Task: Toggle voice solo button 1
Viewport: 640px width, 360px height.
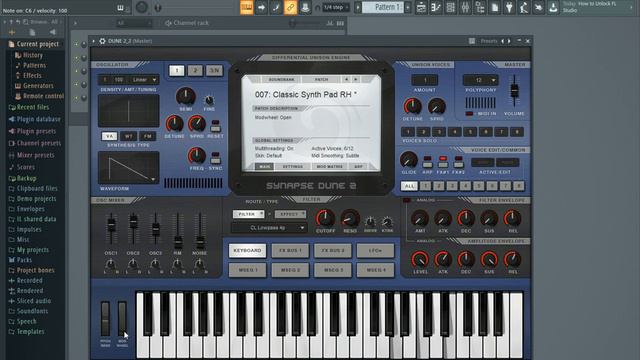Action: (408, 132)
